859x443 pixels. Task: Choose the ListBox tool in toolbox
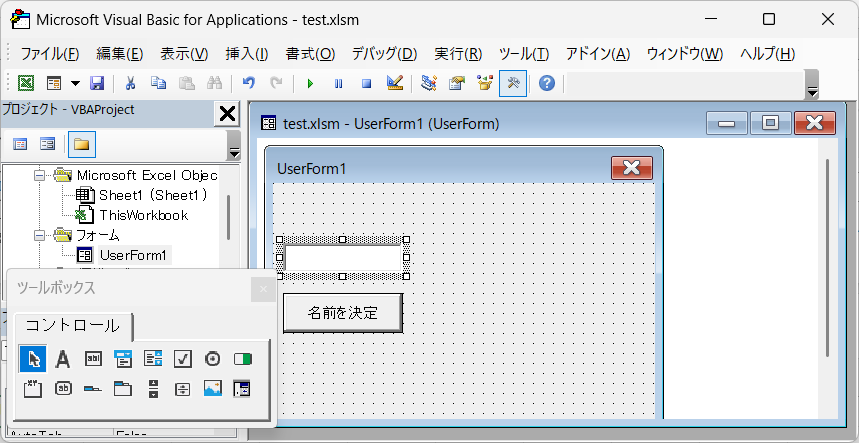click(x=153, y=359)
